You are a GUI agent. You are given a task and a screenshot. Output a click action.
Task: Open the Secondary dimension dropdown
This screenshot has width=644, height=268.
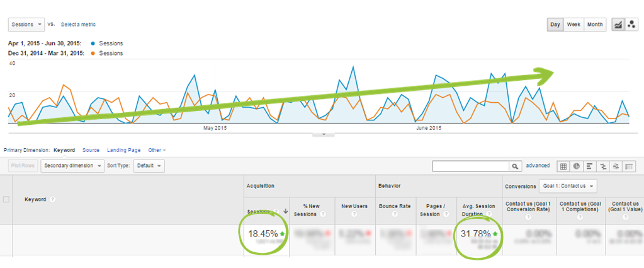(72, 166)
